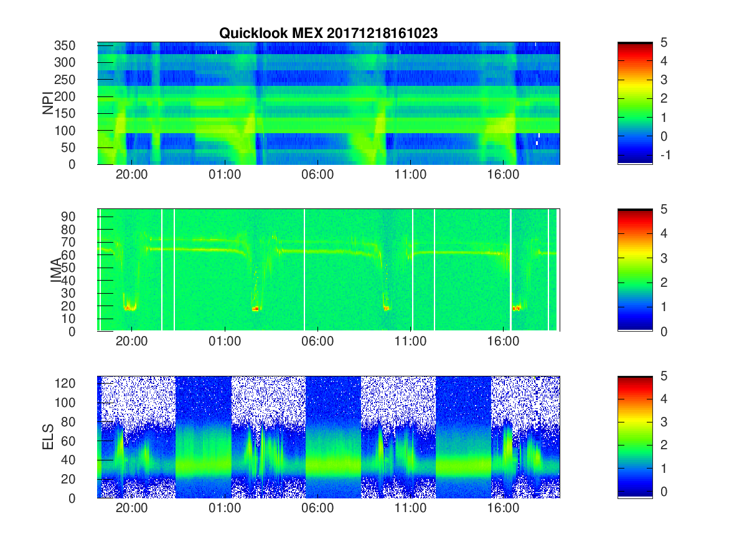
Task: Click the title Quicklook MEX 20171218161023
Action: [x=328, y=34]
